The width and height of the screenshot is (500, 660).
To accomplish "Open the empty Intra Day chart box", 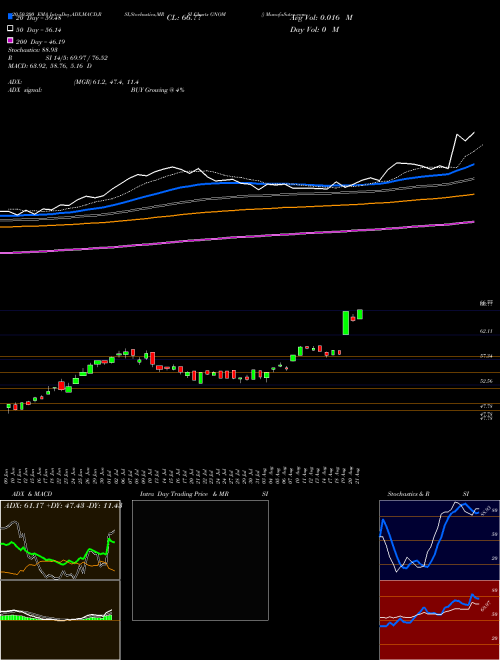I will coord(200,560).
